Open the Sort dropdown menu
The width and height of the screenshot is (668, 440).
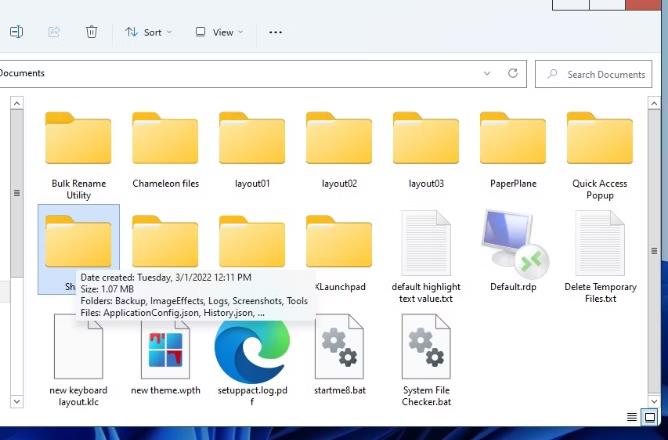click(148, 32)
